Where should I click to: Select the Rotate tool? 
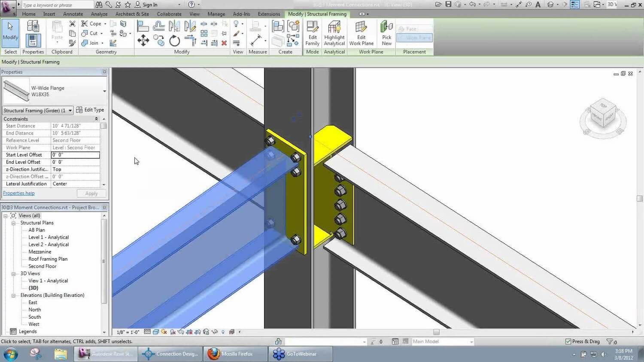point(174,41)
